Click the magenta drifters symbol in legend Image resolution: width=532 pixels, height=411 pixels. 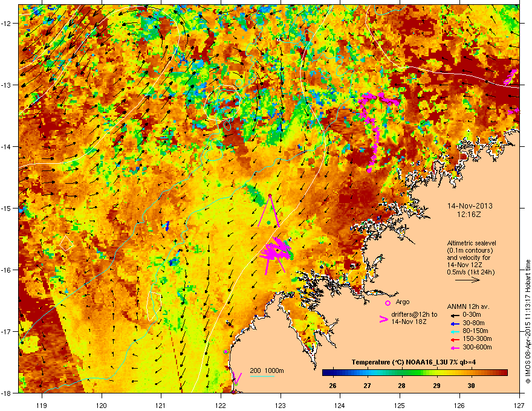coord(383,319)
